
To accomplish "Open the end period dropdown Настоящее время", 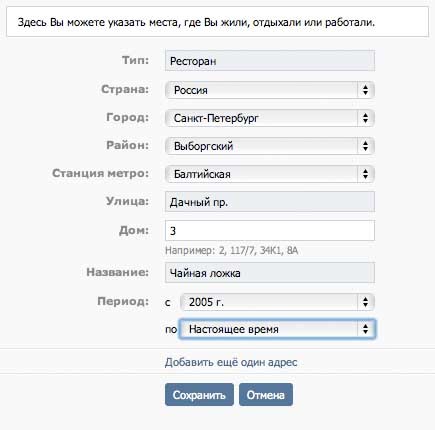I will pos(277,329).
